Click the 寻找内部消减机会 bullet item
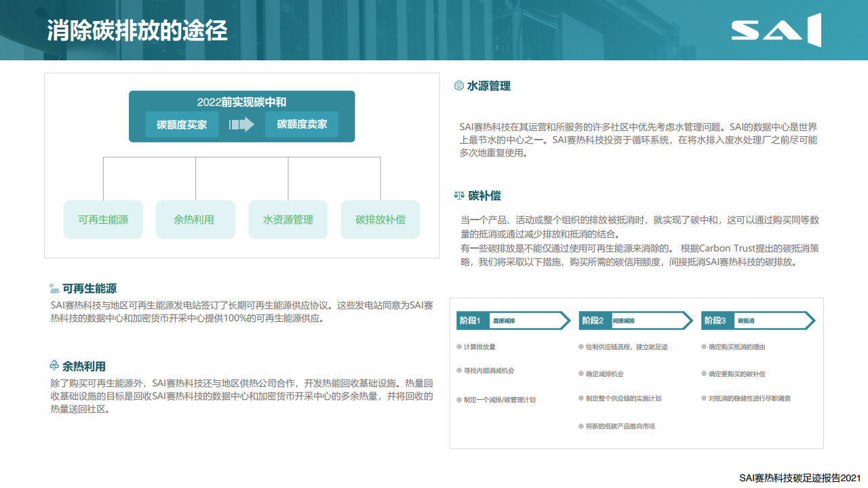The height and width of the screenshot is (488, 868). pos(486,371)
